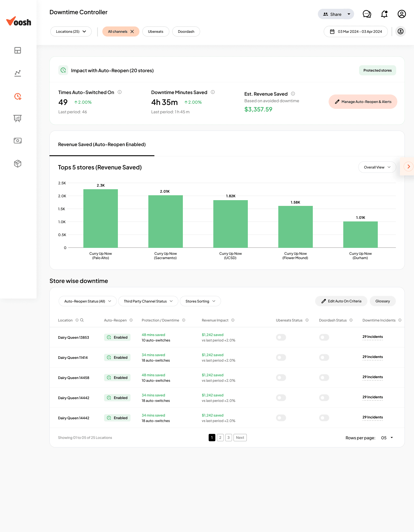Image resolution: width=414 pixels, height=532 pixels.
Task: Click Manage Auto-Reopen & Alerts button
Action: 363,102
